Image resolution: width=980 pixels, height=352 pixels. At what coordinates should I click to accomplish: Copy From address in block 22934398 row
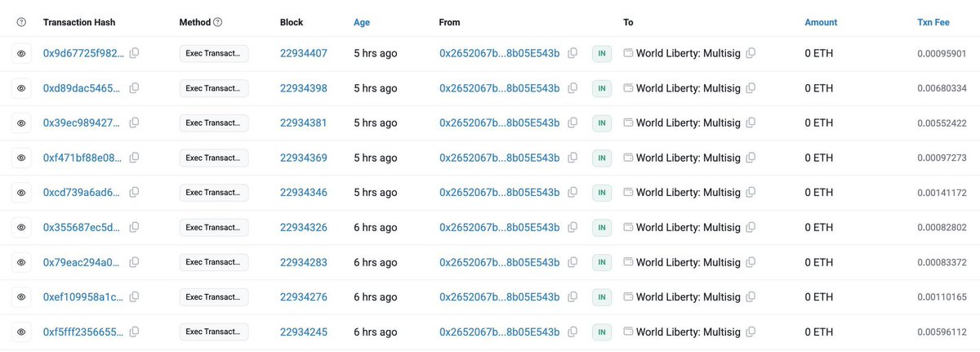point(573,88)
